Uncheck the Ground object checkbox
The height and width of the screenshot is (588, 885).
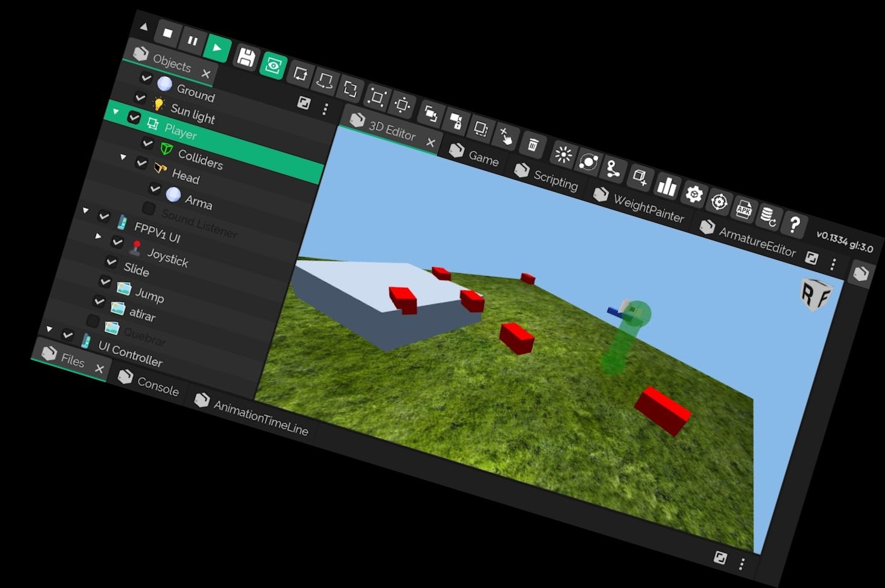[146, 78]
